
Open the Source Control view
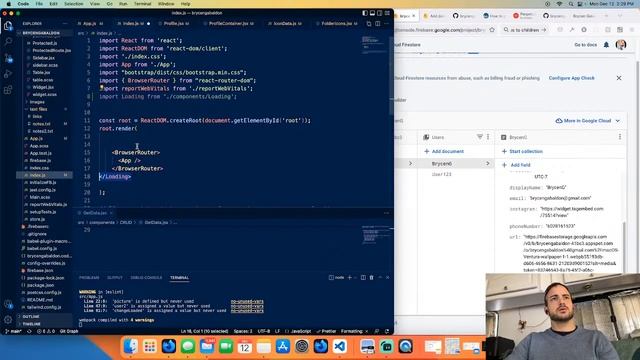8,58
